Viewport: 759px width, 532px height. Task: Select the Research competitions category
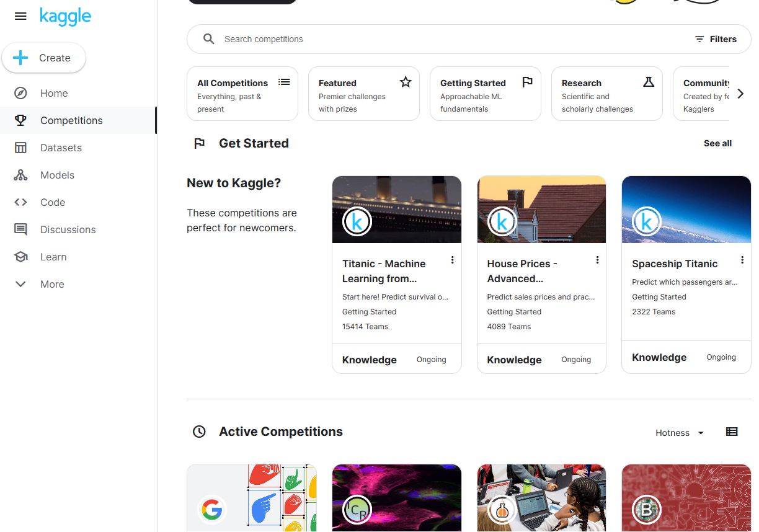coord(606,94)
